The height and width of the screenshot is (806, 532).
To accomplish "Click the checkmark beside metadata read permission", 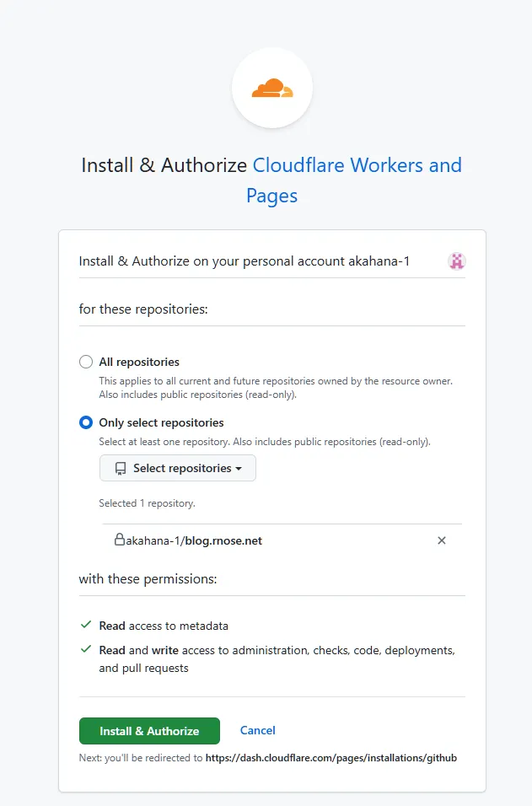I will (x=84, y=625).
